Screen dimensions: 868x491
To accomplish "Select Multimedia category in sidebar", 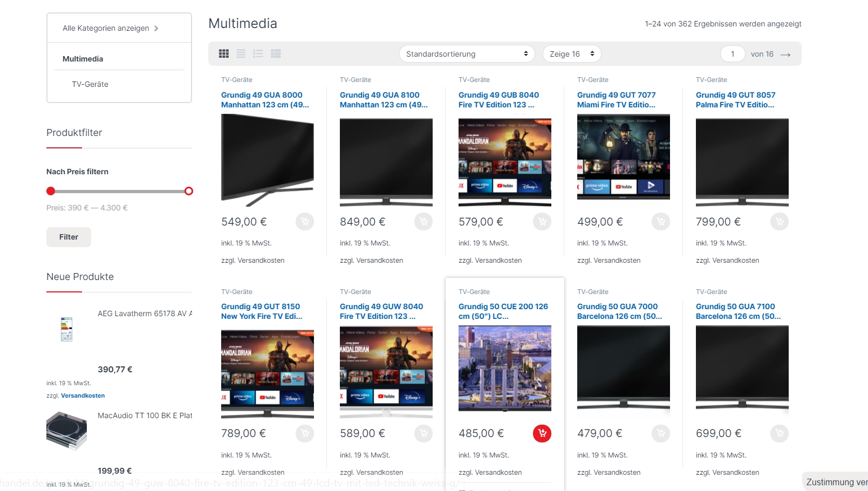I will pos(83,59).
